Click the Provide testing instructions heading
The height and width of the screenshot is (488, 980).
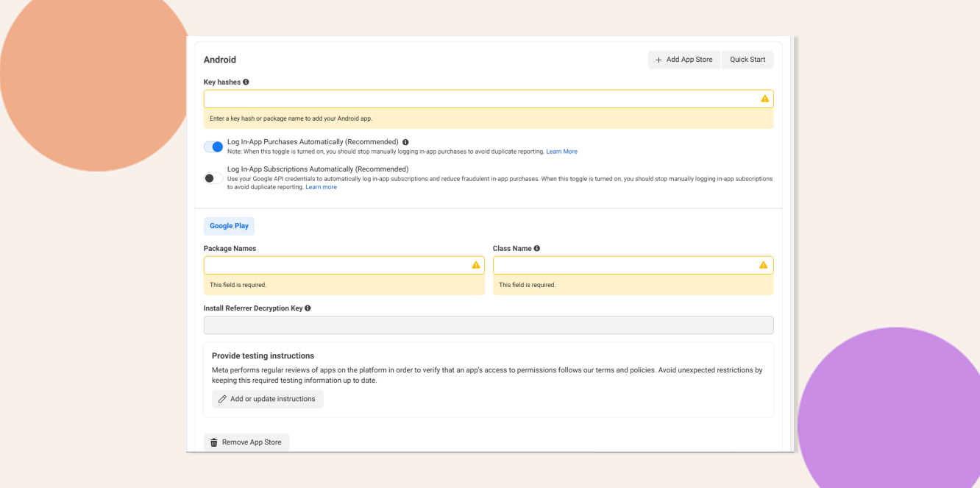[x=263, y=356]
